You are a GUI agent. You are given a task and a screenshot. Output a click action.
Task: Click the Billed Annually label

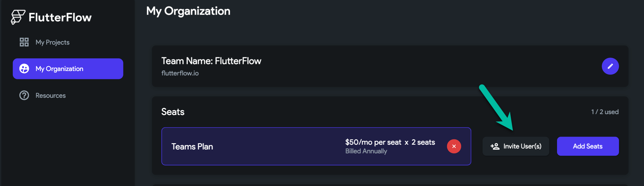coord(366,151)
